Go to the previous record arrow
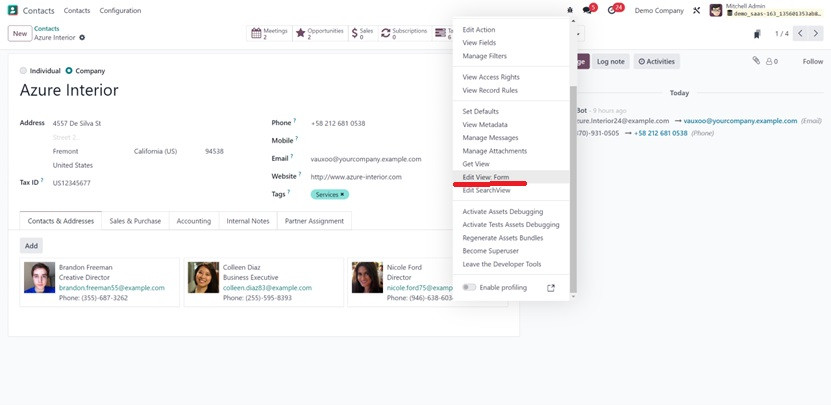Viewport: 831px width, 405px height. (800, 33)
